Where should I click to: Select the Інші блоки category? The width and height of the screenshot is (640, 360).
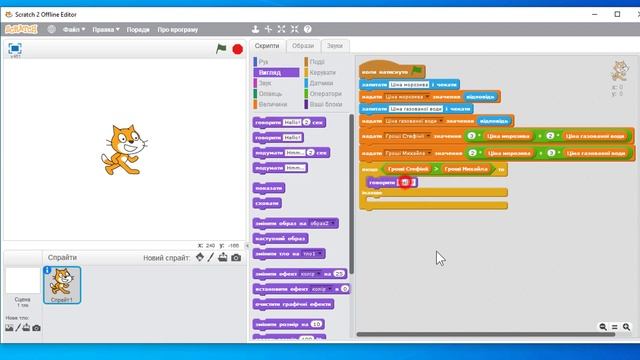coord(327,104)
